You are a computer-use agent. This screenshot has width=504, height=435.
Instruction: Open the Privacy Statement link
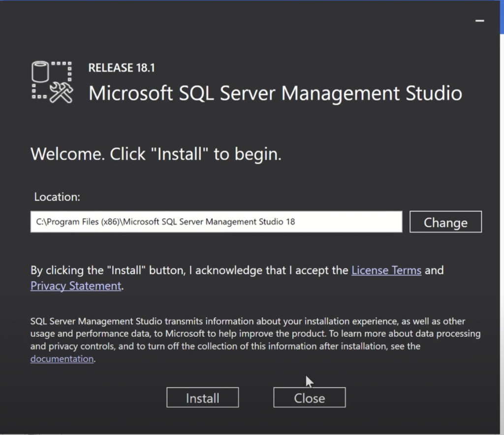[76, 286]
